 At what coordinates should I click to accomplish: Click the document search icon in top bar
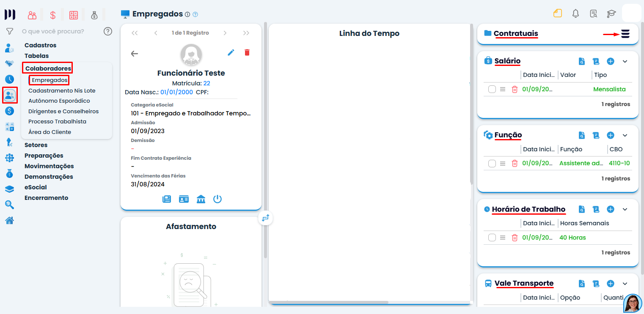click(593, 14)
